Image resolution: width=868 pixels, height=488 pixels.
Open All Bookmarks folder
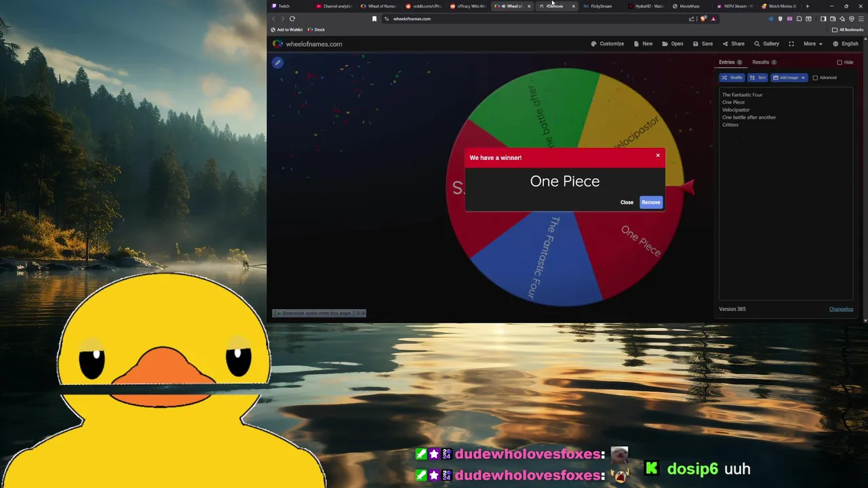848,30
